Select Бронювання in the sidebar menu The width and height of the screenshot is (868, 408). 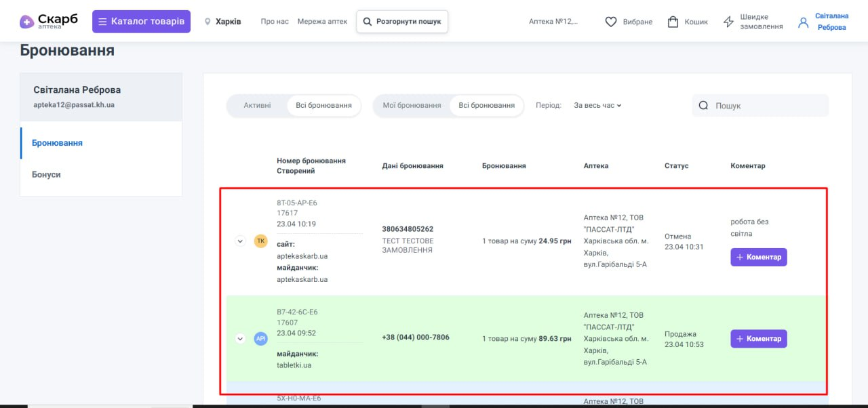pos(57,143)
